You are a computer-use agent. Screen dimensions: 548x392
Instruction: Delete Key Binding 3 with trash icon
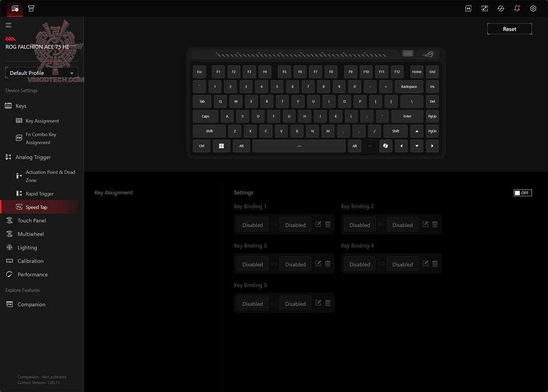327,263
